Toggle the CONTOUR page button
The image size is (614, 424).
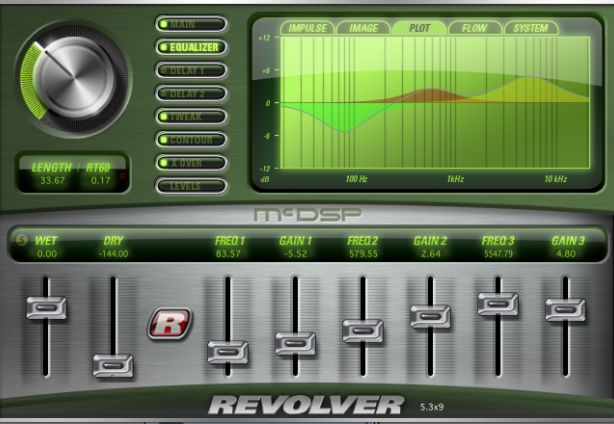pos(191,140)
